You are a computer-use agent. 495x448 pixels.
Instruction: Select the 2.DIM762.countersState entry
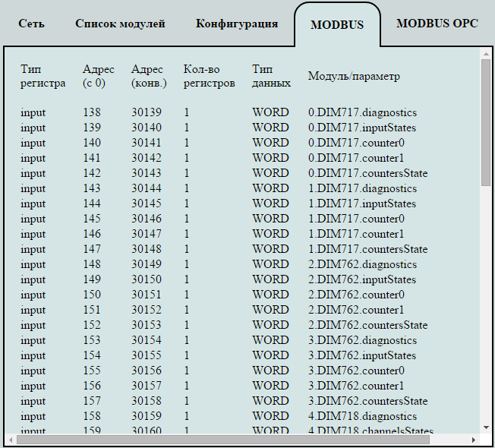[x=367, y=325]
